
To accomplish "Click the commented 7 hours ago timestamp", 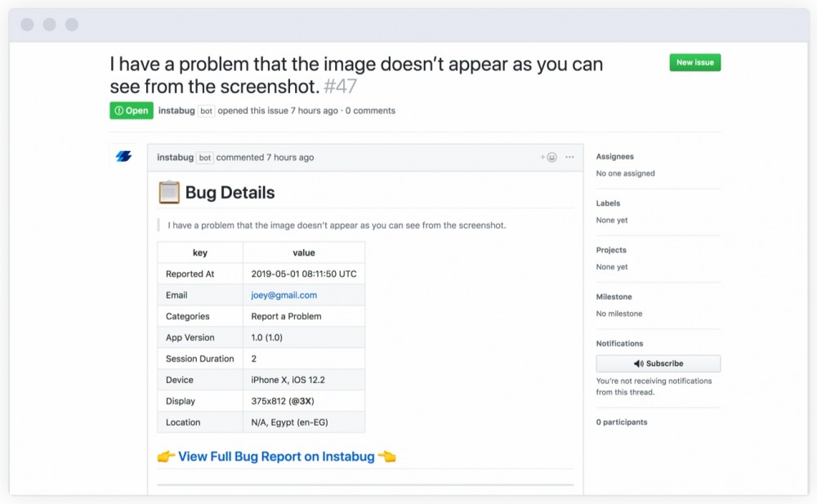I will 266,158.
